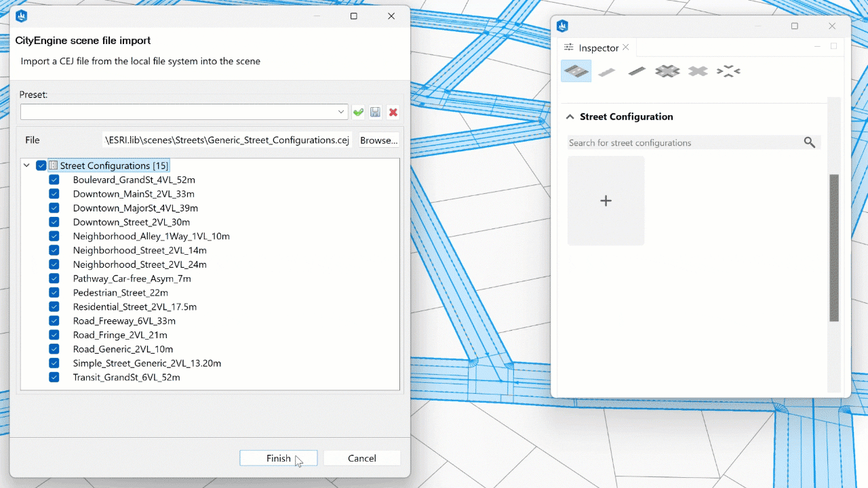Maximize the scene file import dialog window
The image size is (868, 488).
tap(353, 16)
